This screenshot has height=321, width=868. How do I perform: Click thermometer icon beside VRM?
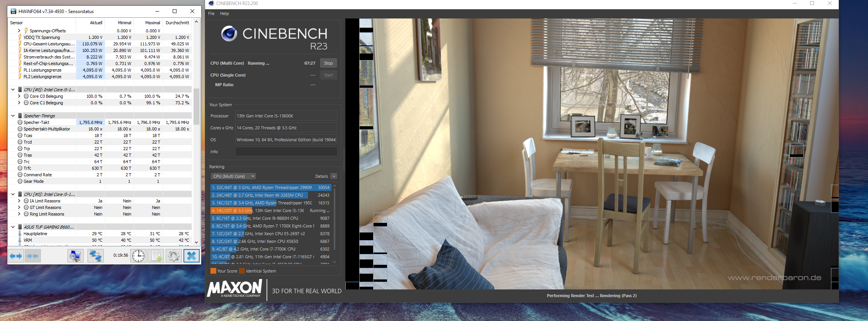pos(20,240)
